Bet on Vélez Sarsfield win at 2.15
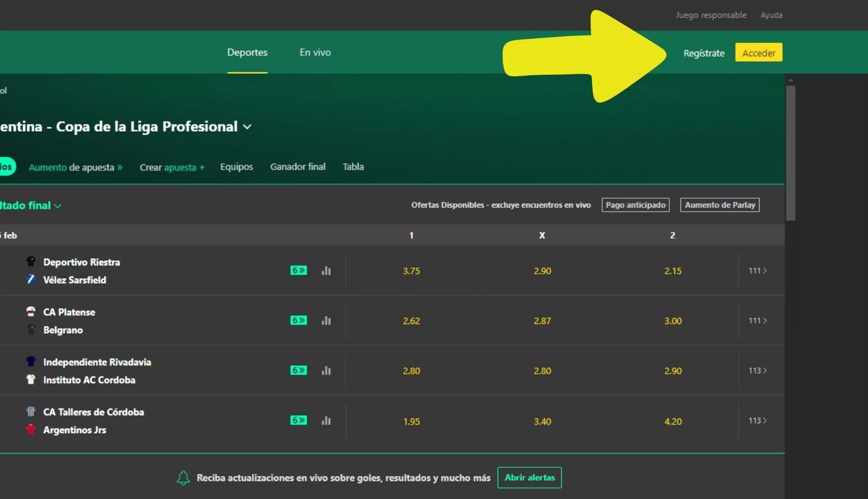 (x=673, y=271)
